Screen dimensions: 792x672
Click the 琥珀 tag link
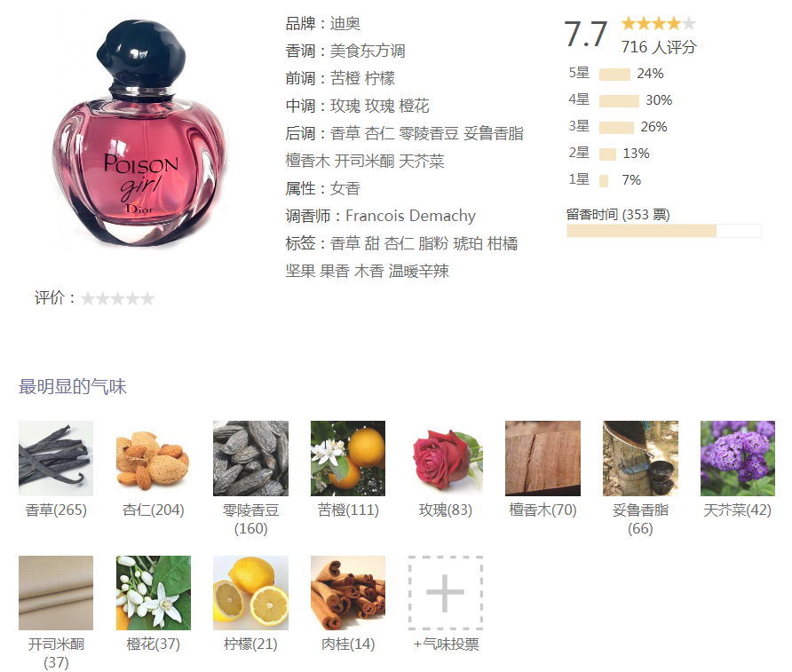point(468,244)
